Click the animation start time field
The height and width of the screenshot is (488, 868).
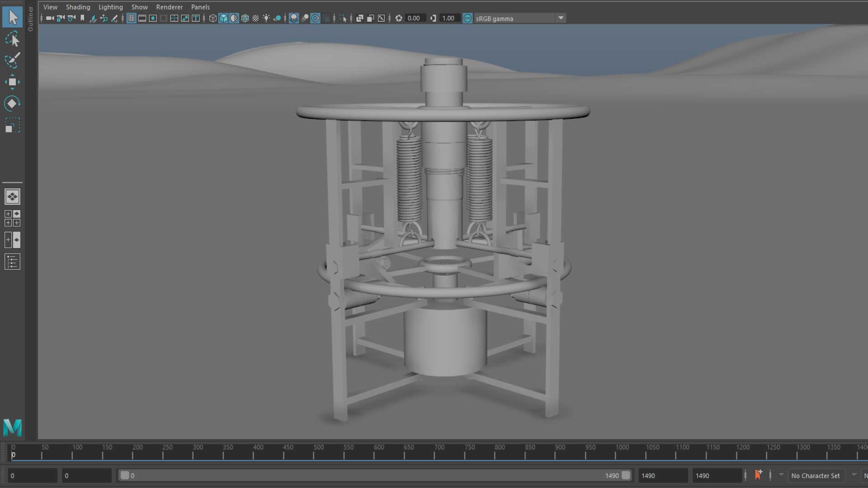coord(33,475)
